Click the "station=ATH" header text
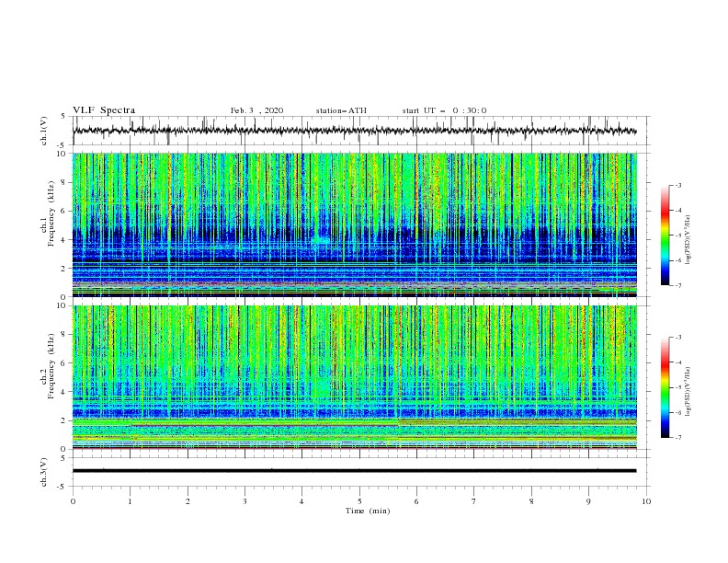 (341, 110)
